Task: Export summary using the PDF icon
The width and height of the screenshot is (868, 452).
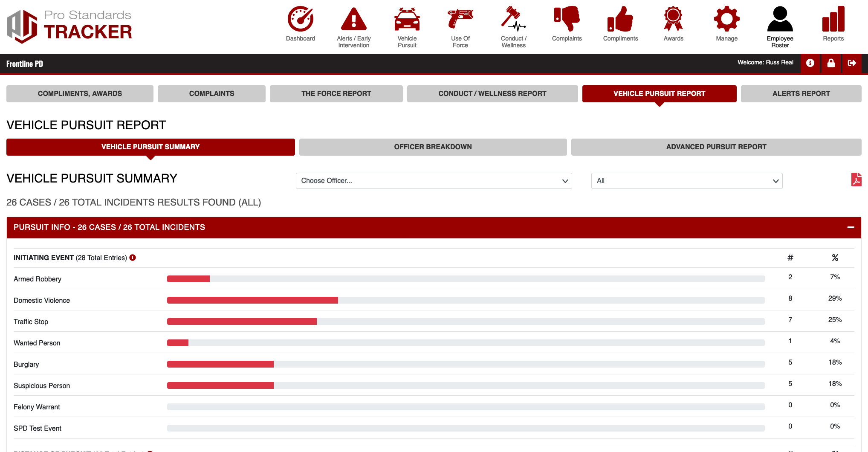Action: pyautogui.click(x=856, y=180)
